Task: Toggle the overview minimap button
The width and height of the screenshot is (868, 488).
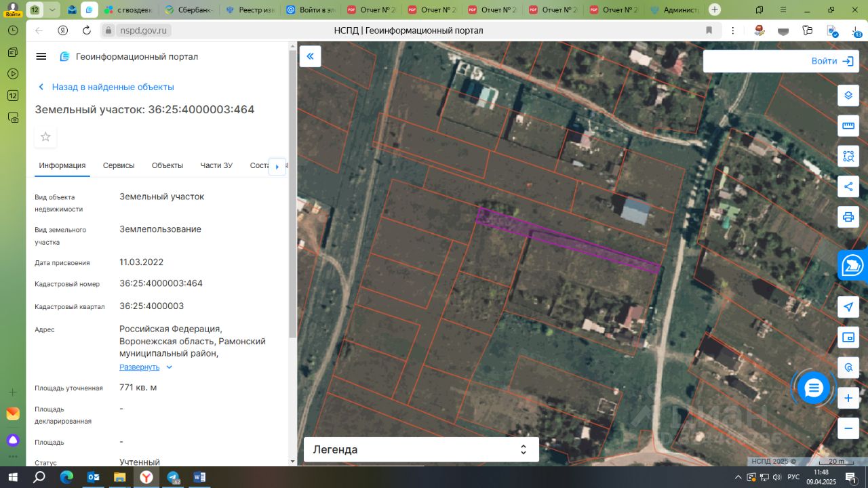Action: coord(848,338)
